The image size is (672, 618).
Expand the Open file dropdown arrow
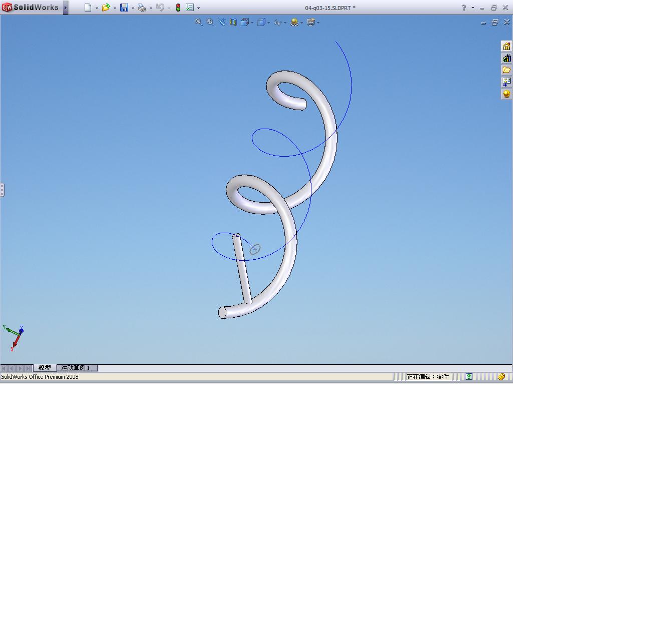pyautogui.click(x=115, y=8)
